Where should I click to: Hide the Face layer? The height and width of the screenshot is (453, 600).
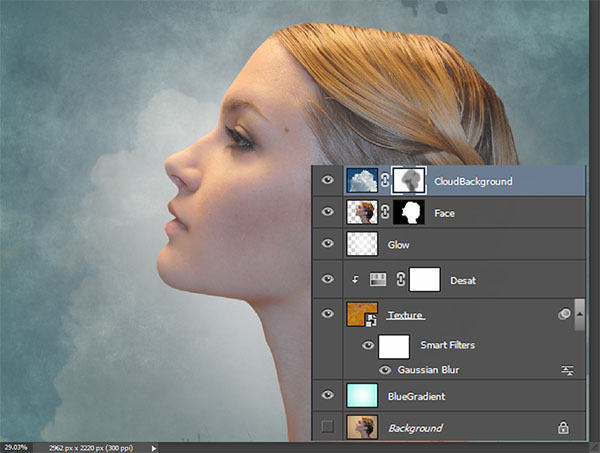[328, 212]
